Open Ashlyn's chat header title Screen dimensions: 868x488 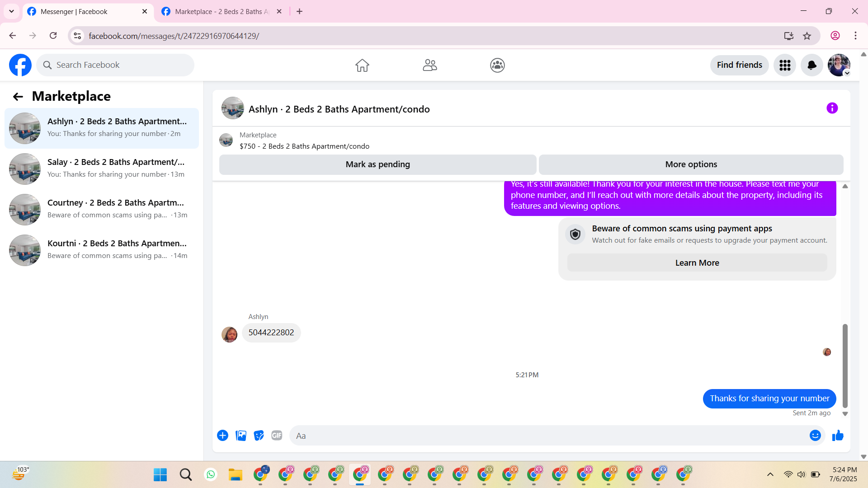(x=339, y=109)
